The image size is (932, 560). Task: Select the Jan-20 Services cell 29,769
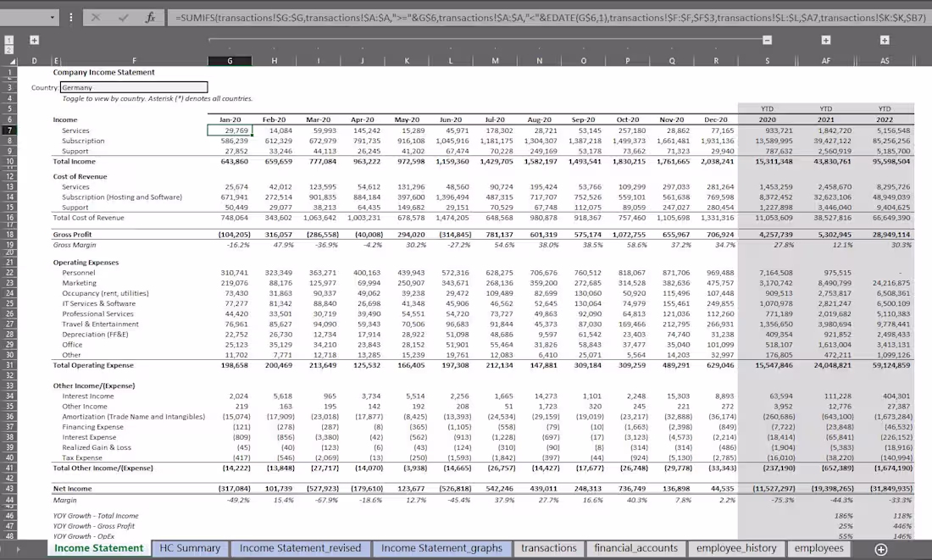click(x=230, y=130)
